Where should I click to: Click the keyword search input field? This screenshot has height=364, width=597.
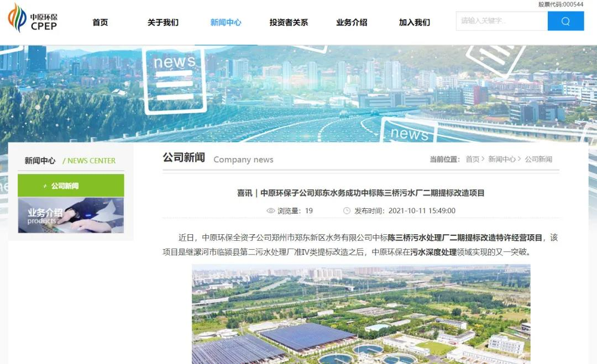click(x=502, y=21)
